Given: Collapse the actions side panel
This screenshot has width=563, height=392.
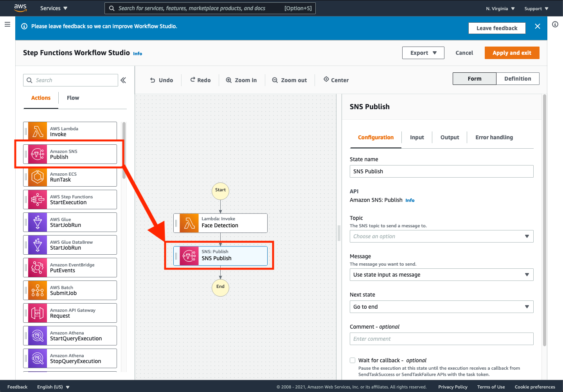Looking at the screenshot, I should [x=123, y=80].
